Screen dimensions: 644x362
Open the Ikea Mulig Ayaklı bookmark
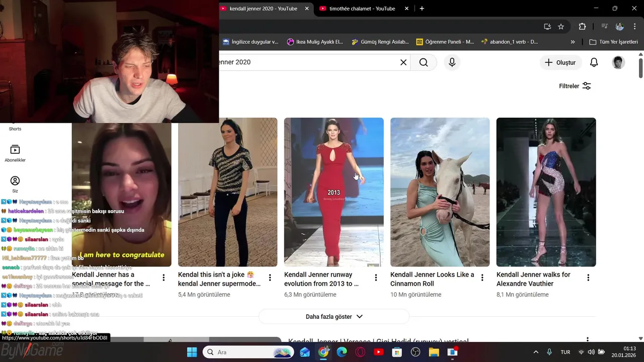[x=315, y=42]
